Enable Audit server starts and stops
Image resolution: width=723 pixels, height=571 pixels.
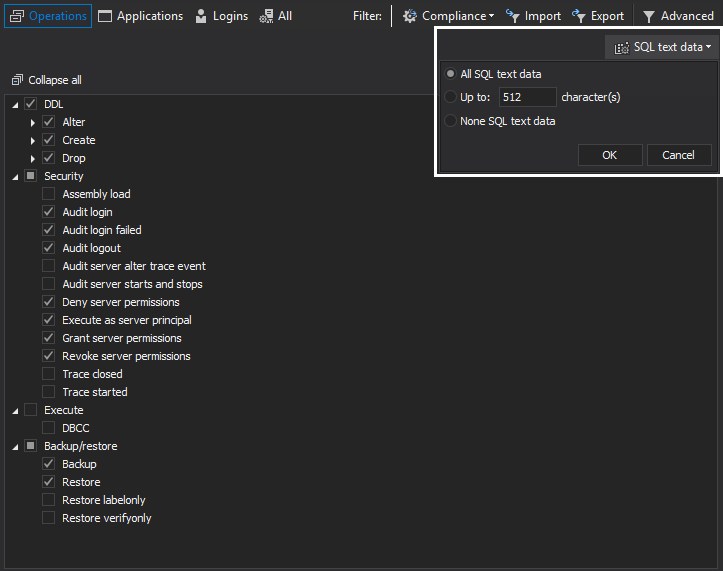[48, 284]
